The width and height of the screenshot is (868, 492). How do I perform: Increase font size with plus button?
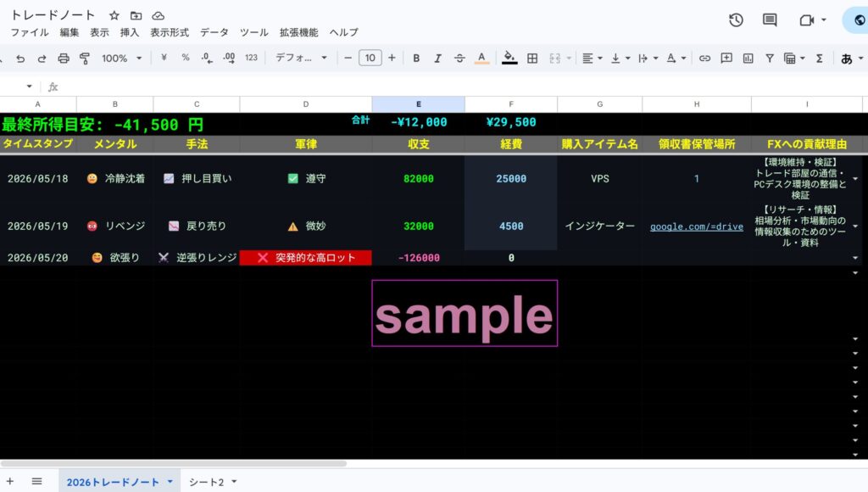(392, 59)
